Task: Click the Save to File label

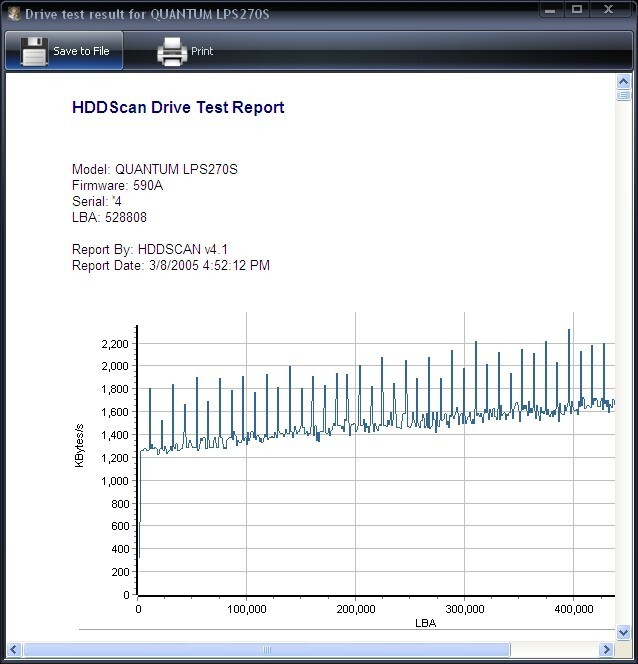Action: 81,51
